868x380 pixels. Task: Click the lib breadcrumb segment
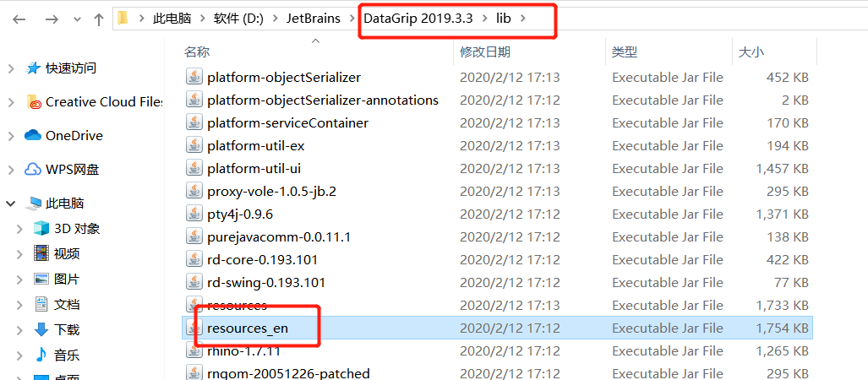(x=503, y=19)
